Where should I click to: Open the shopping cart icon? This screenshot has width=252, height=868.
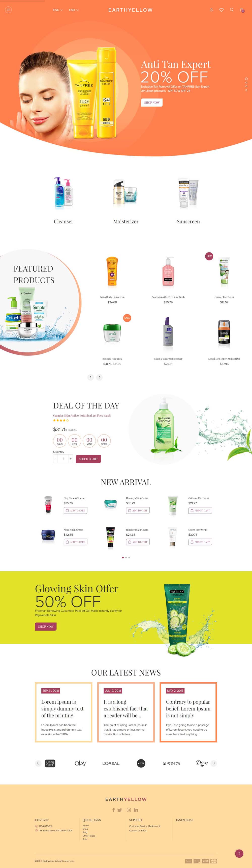(242, 10)
